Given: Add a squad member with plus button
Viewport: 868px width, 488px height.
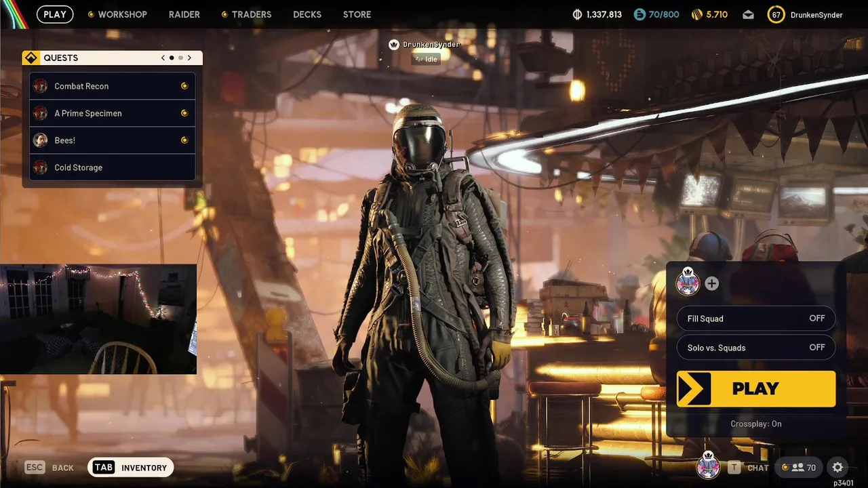Looking at the screenshot, I should point(711,283).
